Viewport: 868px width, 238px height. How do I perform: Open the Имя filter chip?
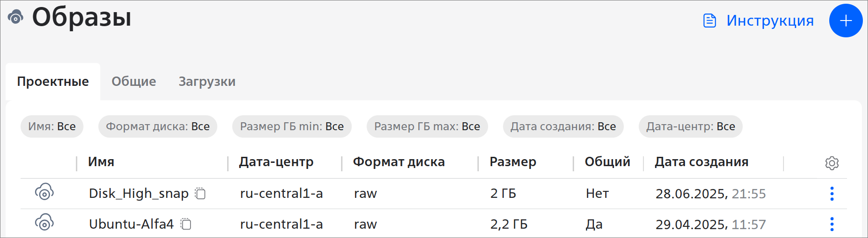click(52, 126)
